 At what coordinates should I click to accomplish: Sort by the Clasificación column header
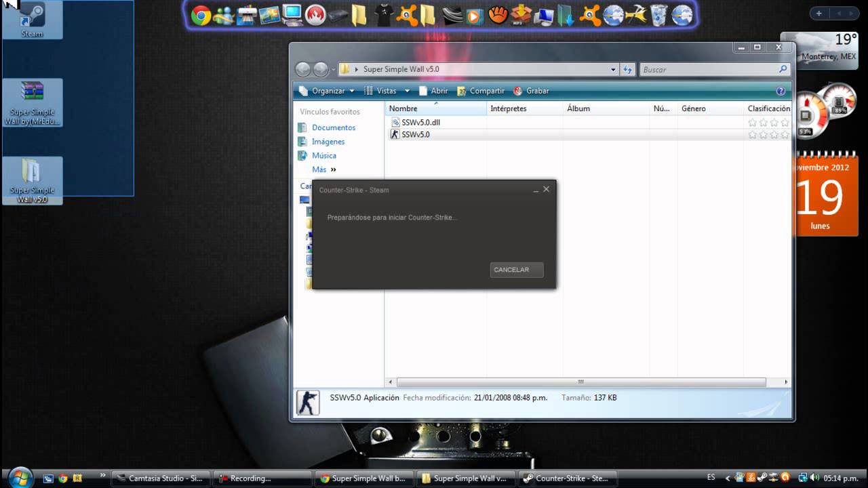[x=768, y=108]
